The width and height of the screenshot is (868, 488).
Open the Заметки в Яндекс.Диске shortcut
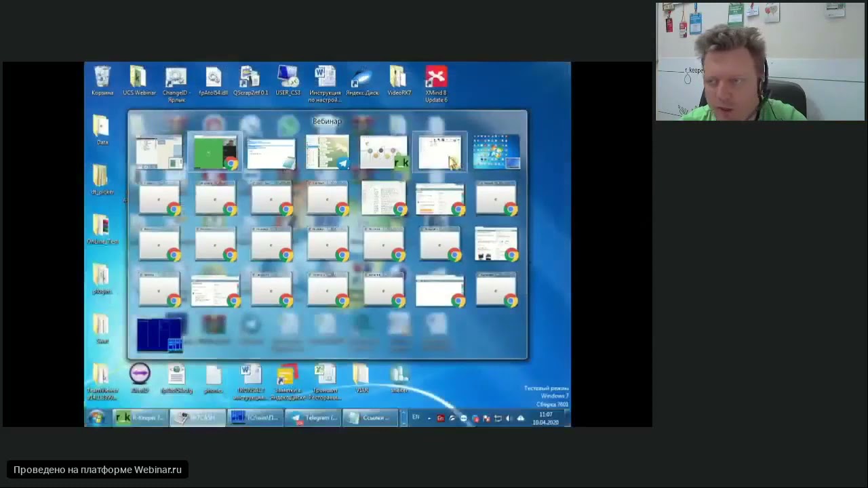click(288, 381)
